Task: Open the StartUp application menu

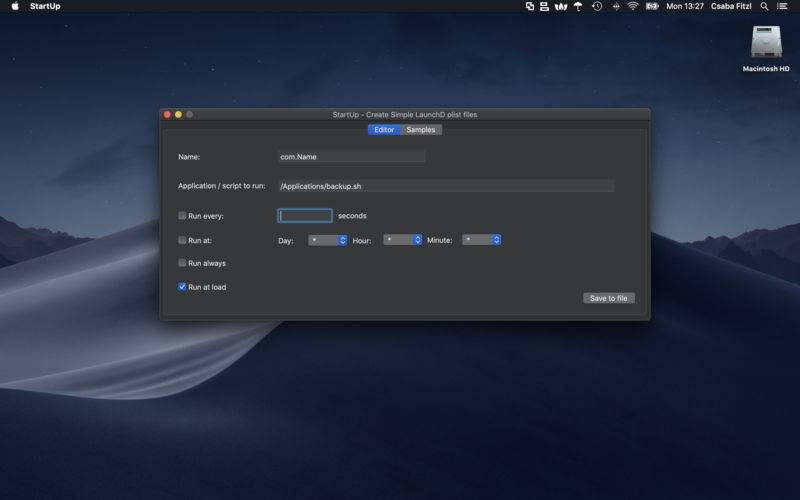Action: click(x=45, y=6)
